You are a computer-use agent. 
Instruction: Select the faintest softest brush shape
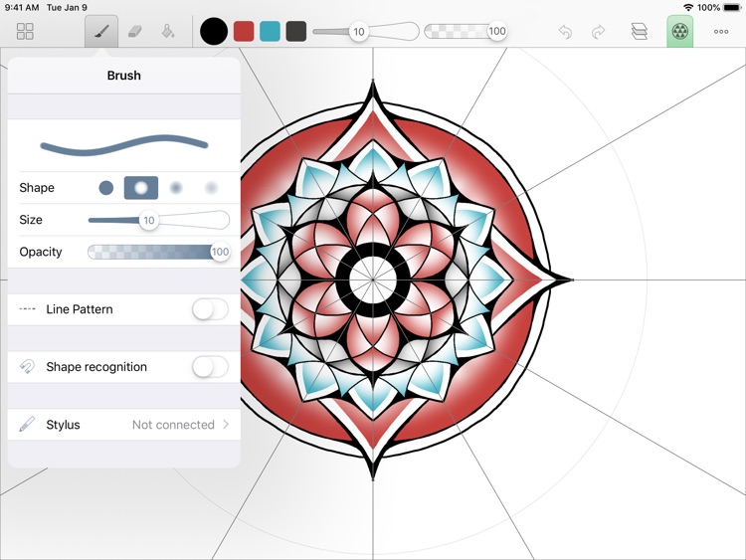211,188
